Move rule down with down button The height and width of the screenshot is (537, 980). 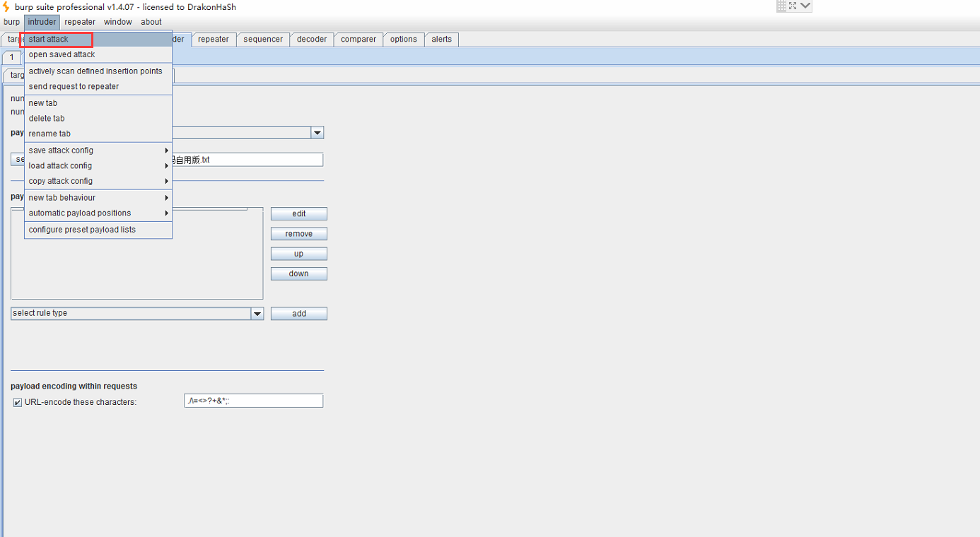click(x=299, y=273)
